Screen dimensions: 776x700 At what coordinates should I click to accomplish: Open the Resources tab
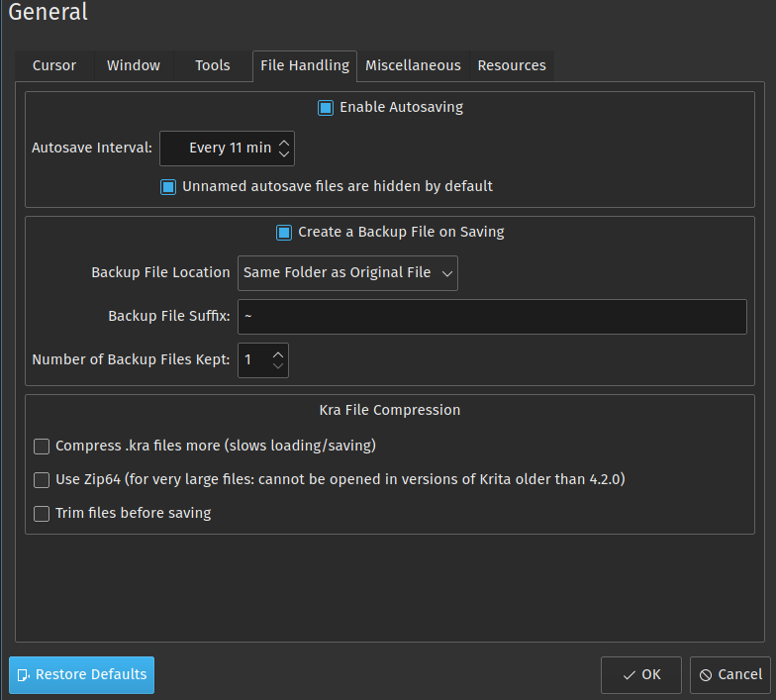(x=512, y=65)
